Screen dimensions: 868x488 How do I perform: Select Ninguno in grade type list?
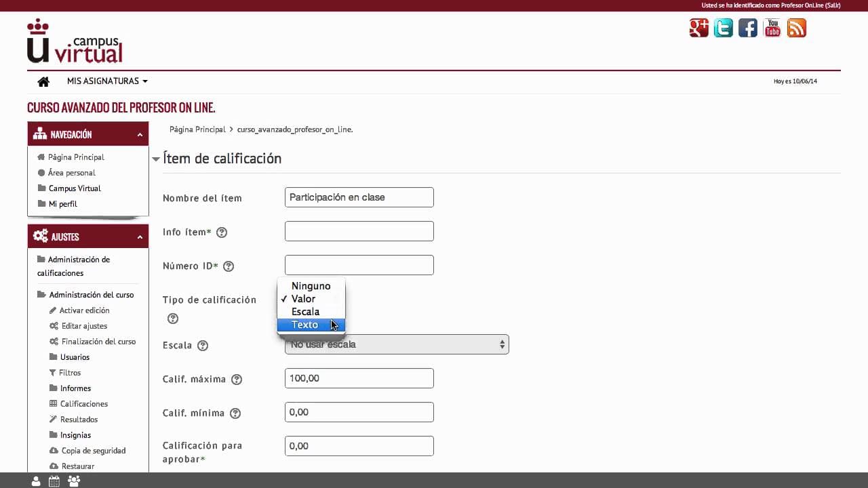coord(311,286)
